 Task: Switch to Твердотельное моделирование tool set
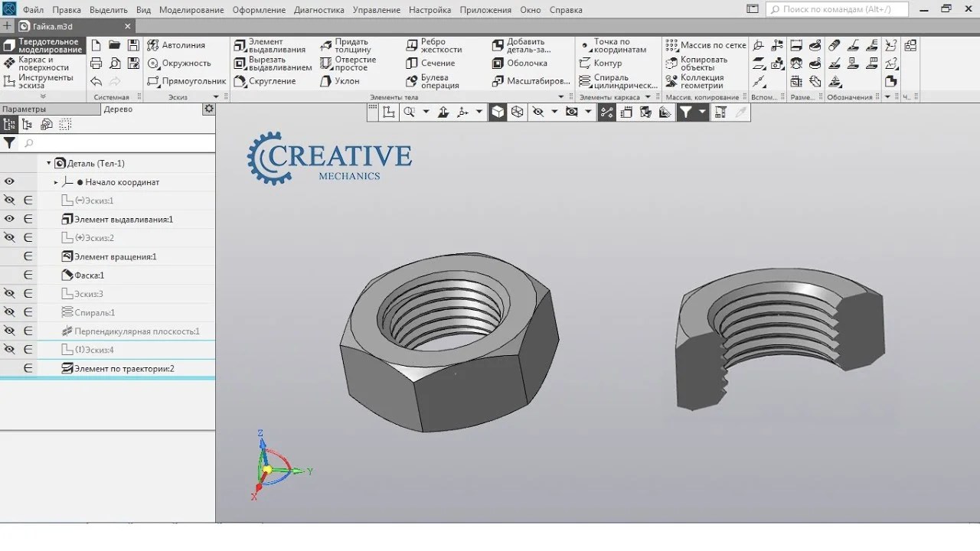(x=43, y=46)
